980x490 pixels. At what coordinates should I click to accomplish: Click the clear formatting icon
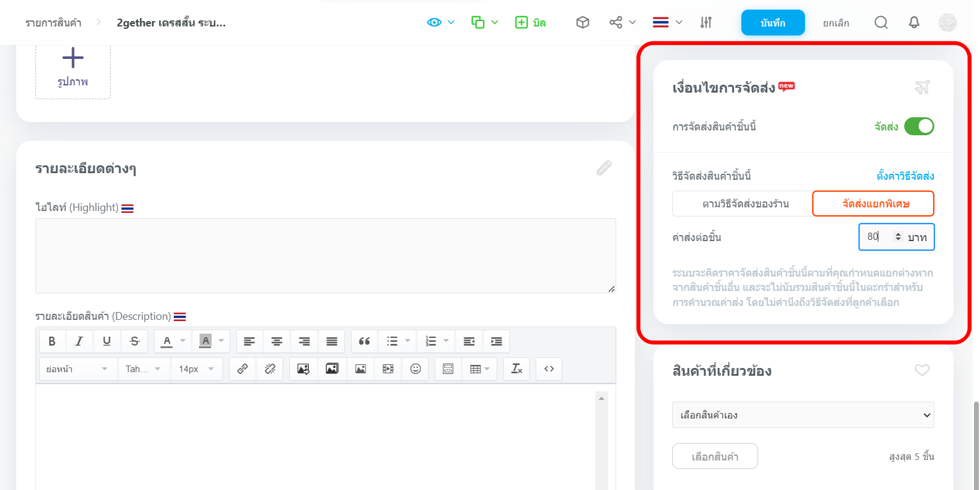(516, 369)
